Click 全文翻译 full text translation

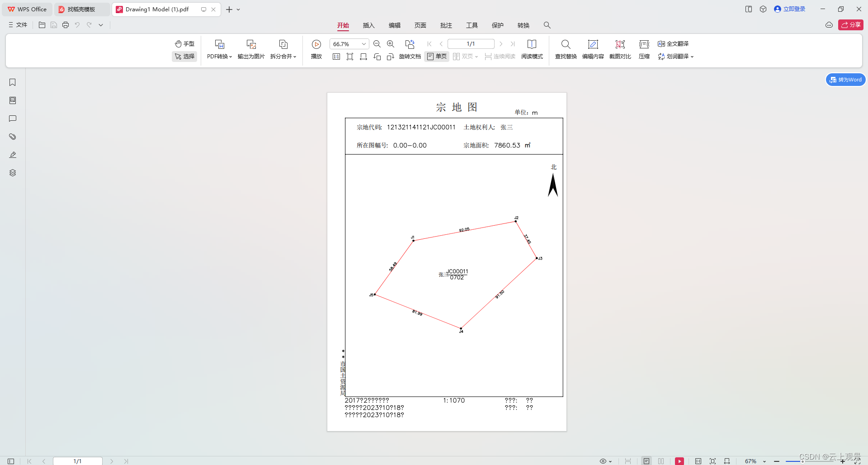coord(673,44)
